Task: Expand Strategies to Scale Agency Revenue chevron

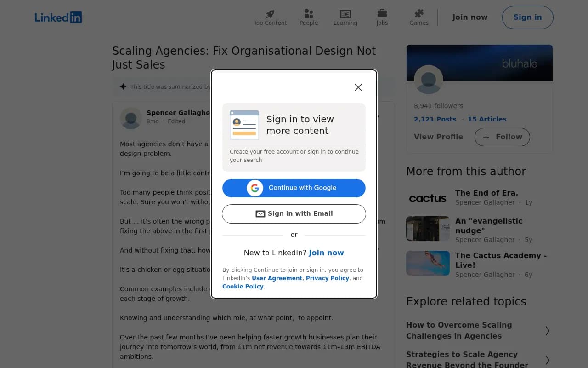Action: point(547,360)
